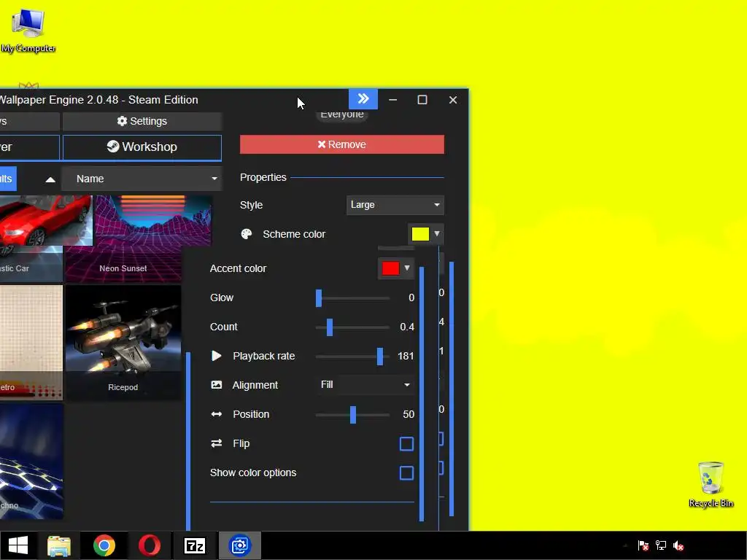Image resolution: width=747 pixels, height=560 pixels.
Task: Select the red car wallpaper thumbnail
Action: [31, 238]
